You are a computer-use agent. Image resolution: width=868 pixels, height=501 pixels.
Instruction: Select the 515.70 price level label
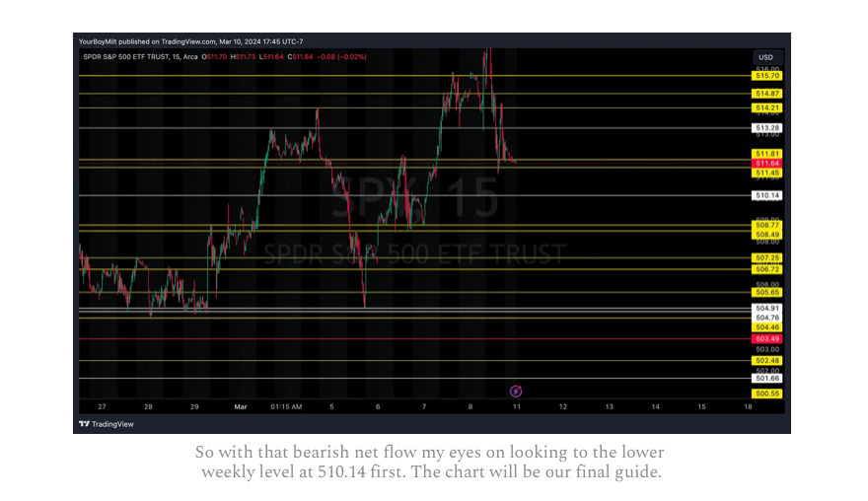coord(766,75)
